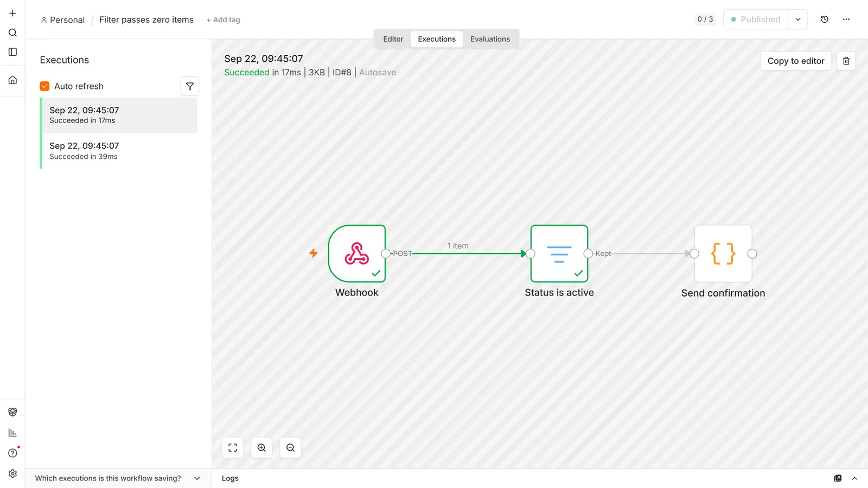Screen dimensions: 868x488
Task: Switch to the Evaluations tab
Action: click(490, 39)
